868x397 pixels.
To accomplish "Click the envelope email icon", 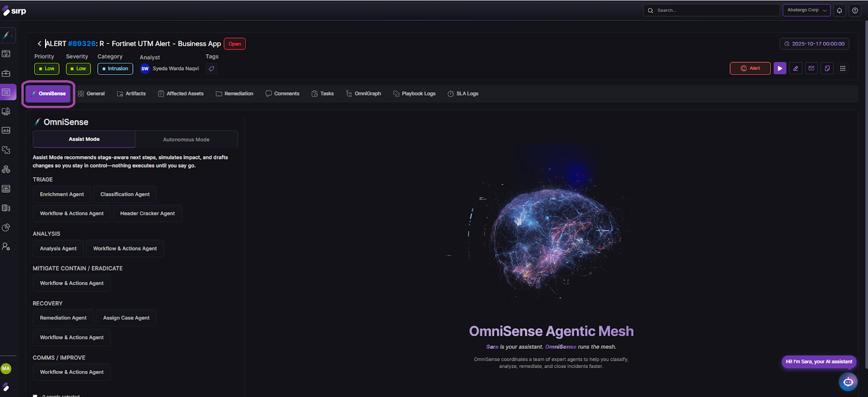I will coord(811,68).
